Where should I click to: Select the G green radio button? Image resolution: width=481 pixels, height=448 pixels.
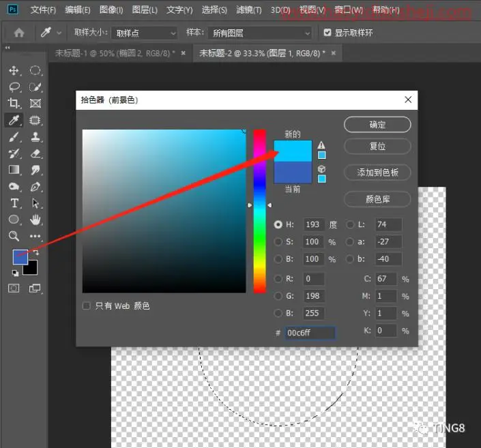[x=278, y=296]
